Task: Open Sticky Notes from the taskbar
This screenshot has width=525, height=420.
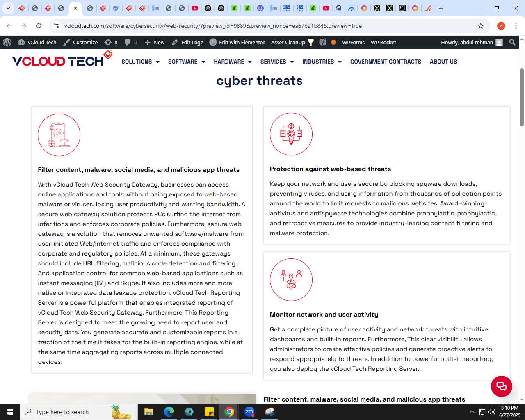Action: point(209,412)
